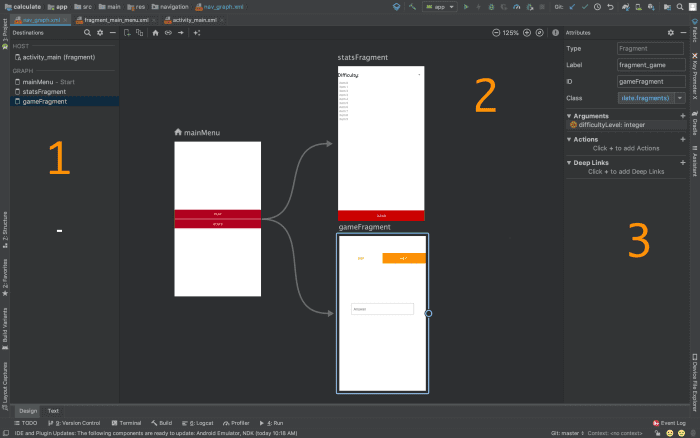The width and height of the screenshot is (700, 438).
Task: Click the Auto Arrange icon
Action: coord(197,33)
